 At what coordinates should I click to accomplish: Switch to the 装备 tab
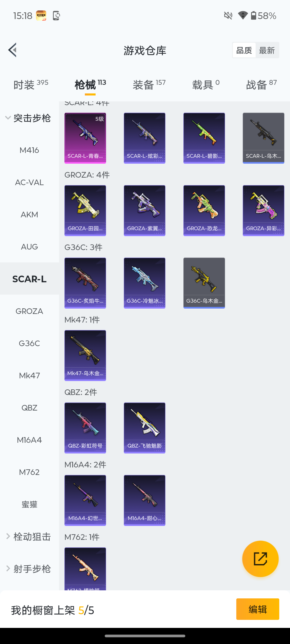(149, 85)
